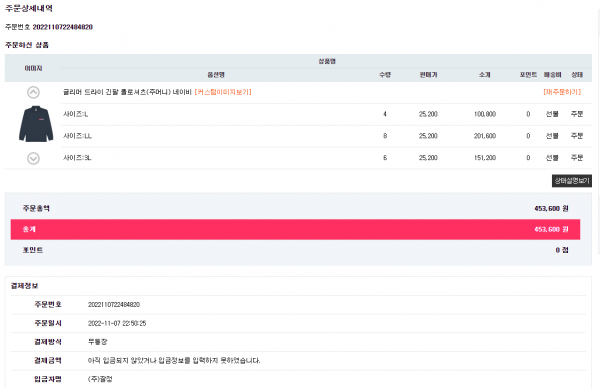
Task: Click the 옵션명 column header
Action: coord(216,75)
